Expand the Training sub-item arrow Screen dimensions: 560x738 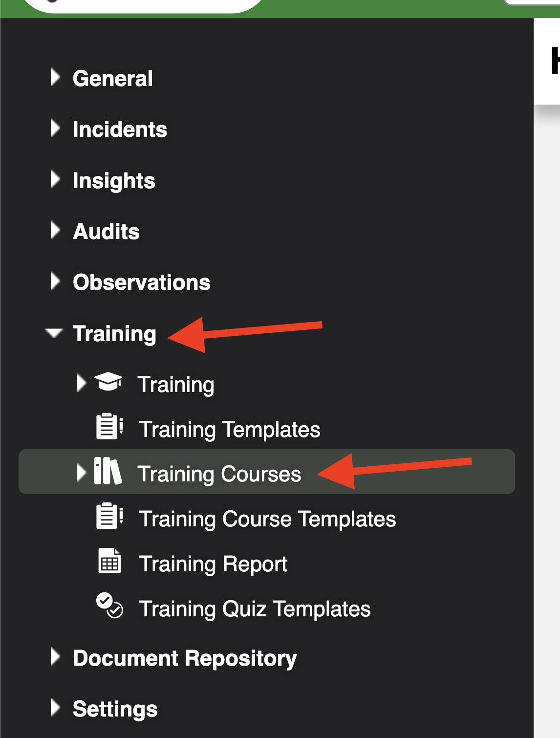click(82, 383)
